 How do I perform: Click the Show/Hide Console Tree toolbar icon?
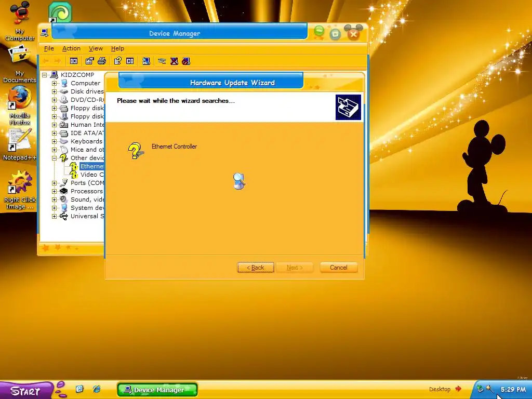[x=74, y=61]
